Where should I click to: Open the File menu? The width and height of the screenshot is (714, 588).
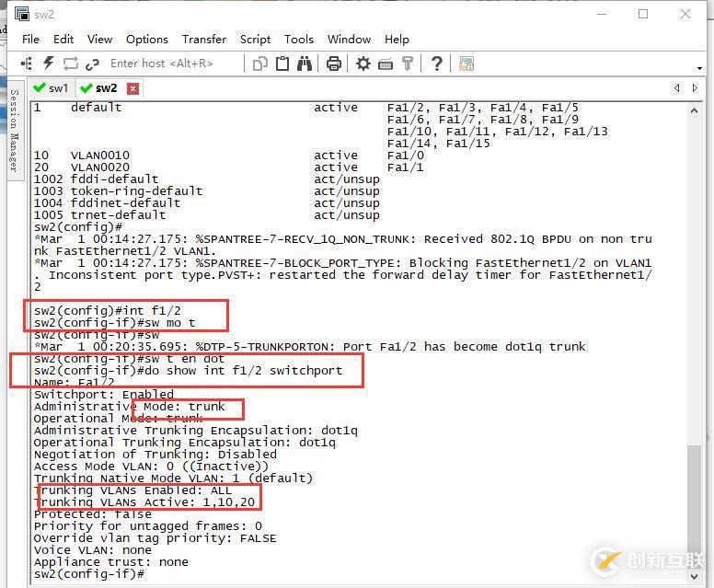(30, 40)
